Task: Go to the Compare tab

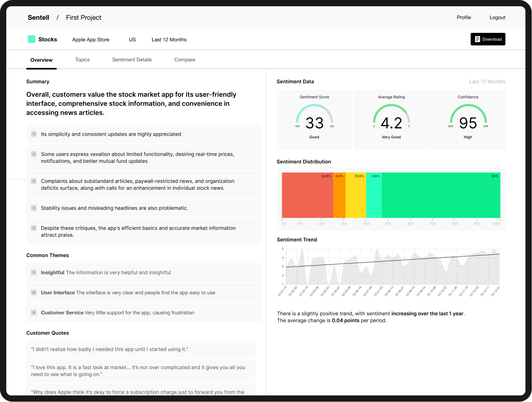Action: [x=184, y=60]
